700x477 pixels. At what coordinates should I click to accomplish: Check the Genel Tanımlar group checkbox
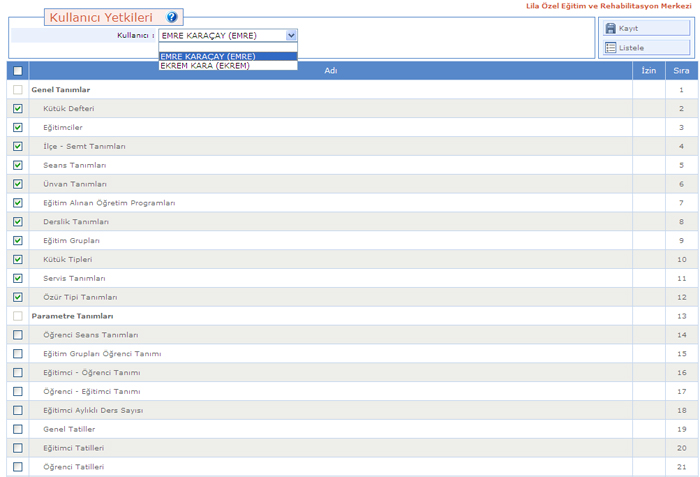[18, 90]
